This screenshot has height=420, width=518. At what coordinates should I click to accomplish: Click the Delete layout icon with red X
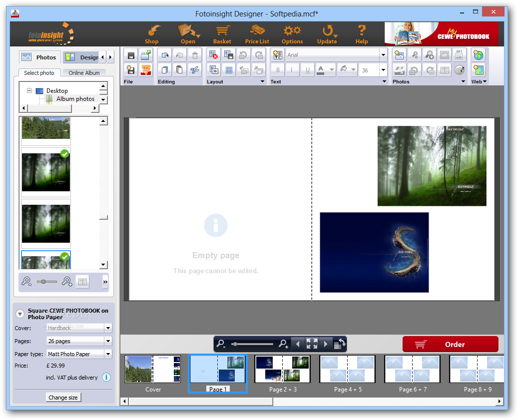213,55
